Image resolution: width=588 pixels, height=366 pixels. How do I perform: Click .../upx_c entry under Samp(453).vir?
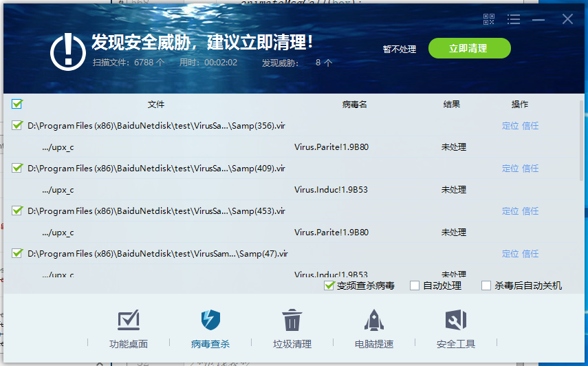(58, 233)
